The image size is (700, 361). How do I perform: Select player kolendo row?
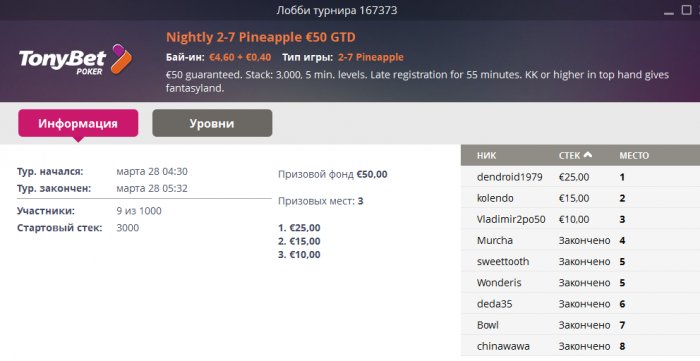pyautogui.click(x=580, y=198)
